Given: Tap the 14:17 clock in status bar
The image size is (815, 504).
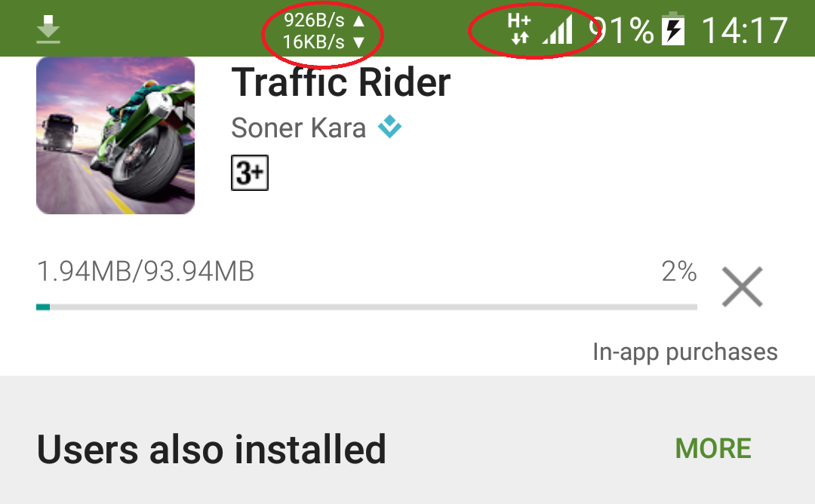Looking at the screenshot, I should pos(744,30).
